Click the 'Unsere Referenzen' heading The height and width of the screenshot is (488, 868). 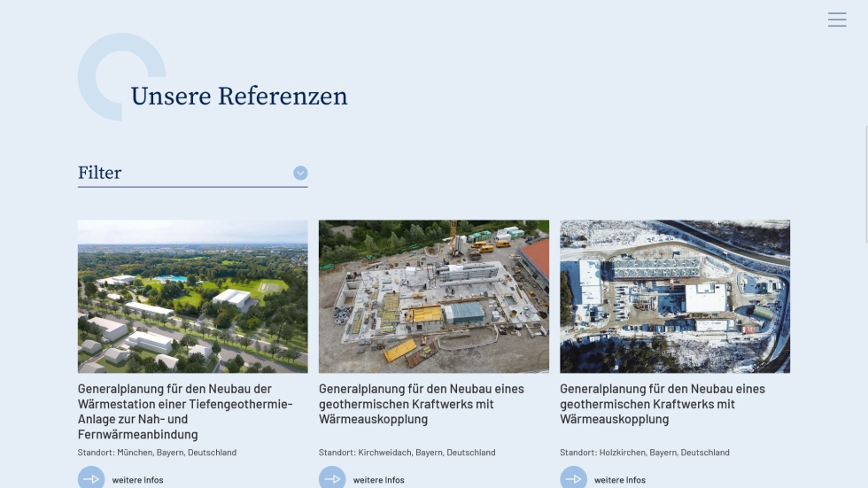point(239,96)
